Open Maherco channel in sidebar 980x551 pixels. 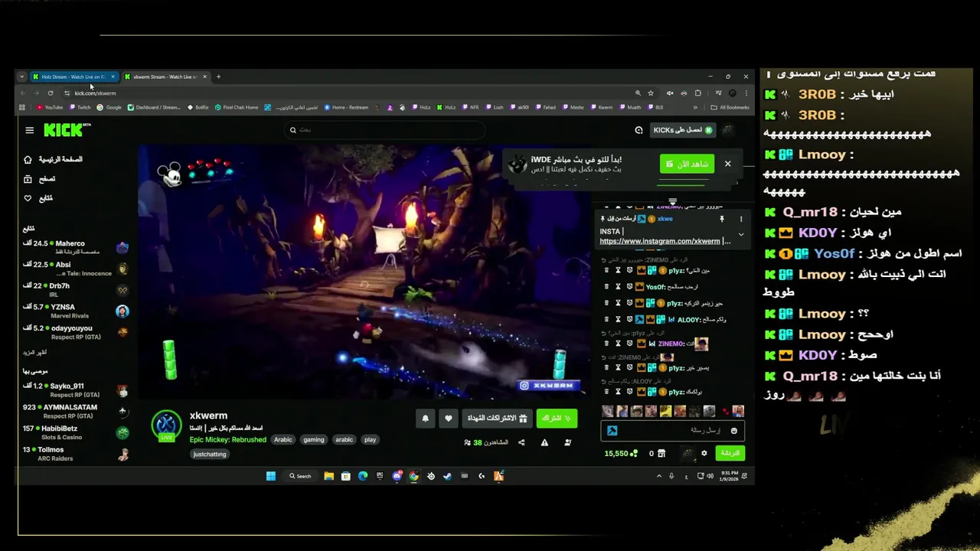pos(76,247)
